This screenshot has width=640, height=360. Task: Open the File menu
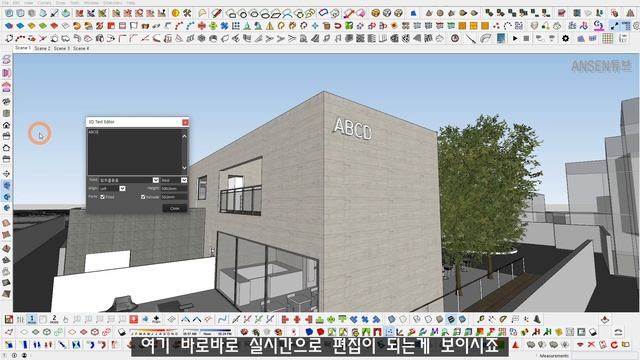[5, 3]
